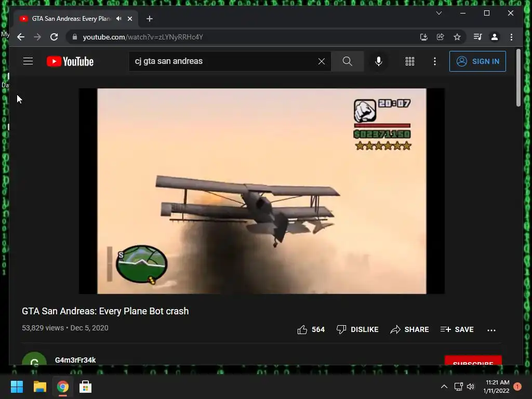The image size is (532, 399).
Task: Install app icon in address bar
Action: pyautogui.click(x=424, y=37)
